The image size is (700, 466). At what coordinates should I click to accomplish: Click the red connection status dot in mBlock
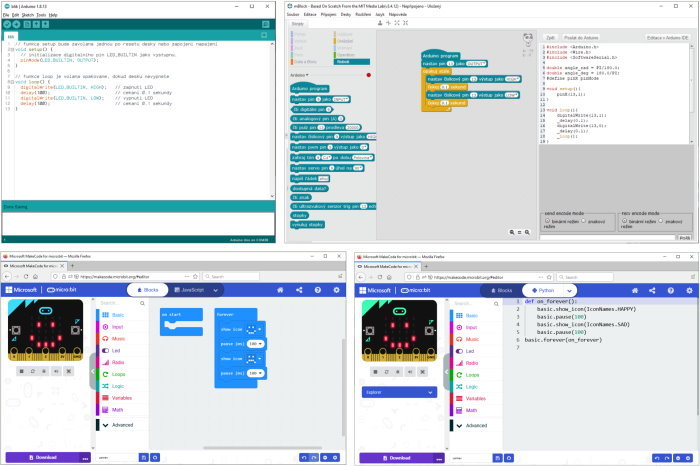[x=368, y=75]
